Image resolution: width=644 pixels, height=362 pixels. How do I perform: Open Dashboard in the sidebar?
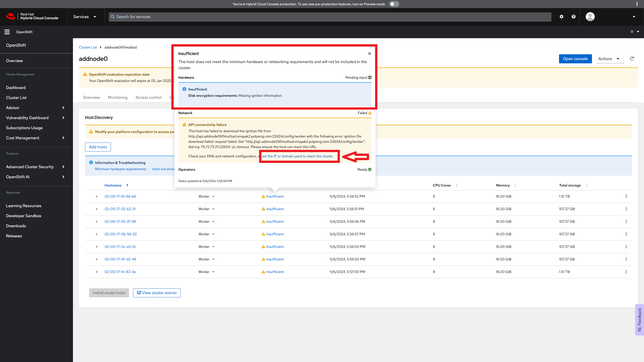[x=16, y=87]
